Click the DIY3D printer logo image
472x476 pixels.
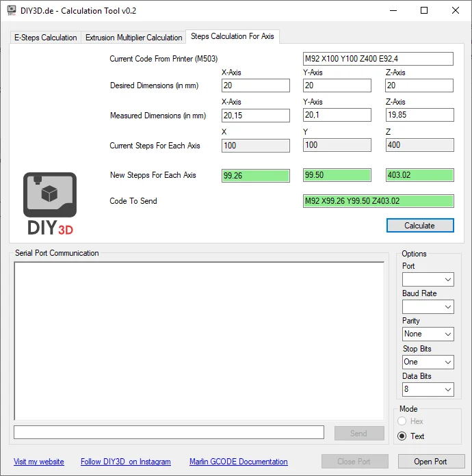pyautogui.click(x=50, y=203)
